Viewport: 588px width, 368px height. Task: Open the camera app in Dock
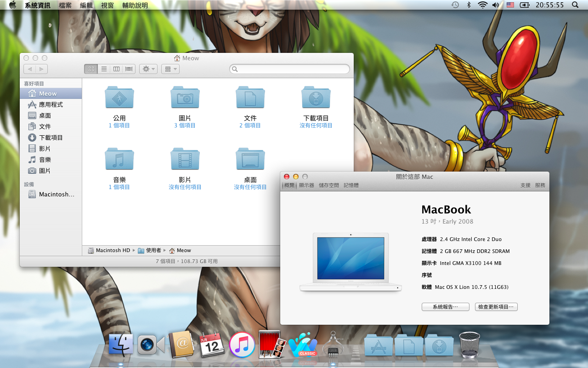pyautogui.click(x=151, y=345)
